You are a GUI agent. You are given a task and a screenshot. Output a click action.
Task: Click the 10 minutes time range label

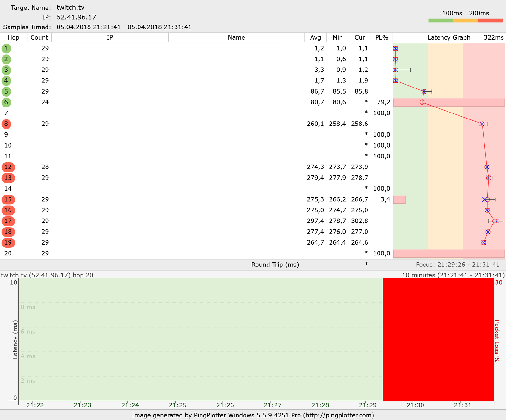(453, 275)
